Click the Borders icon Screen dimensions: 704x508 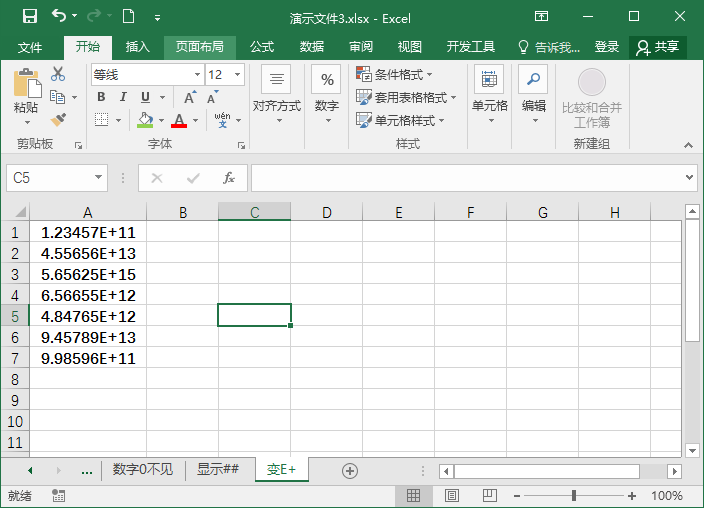(101, 120)
